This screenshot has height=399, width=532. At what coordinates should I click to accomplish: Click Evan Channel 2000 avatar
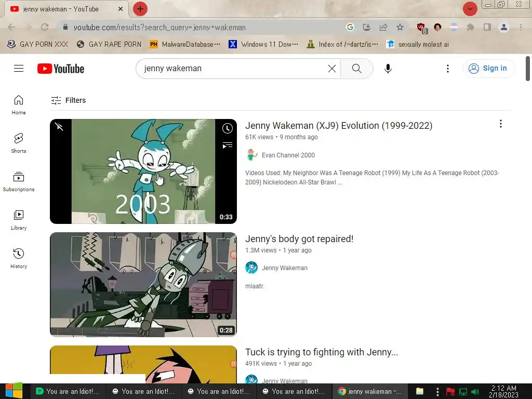(x=251, y=155)
